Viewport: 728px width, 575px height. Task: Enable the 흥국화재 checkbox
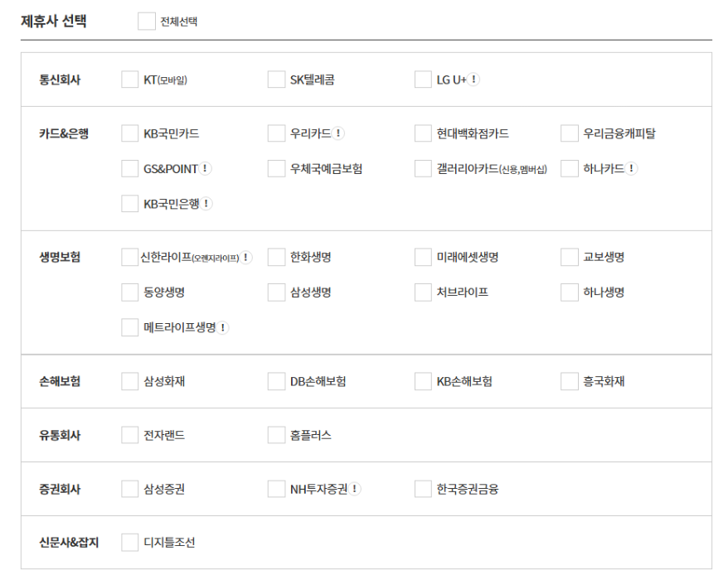569,381
